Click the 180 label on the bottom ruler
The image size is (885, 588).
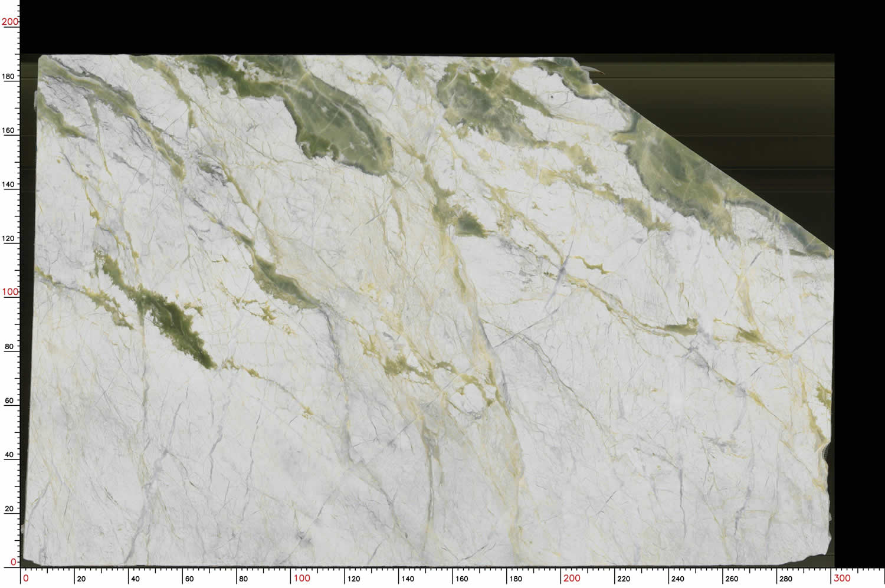(x=516, y=579)
